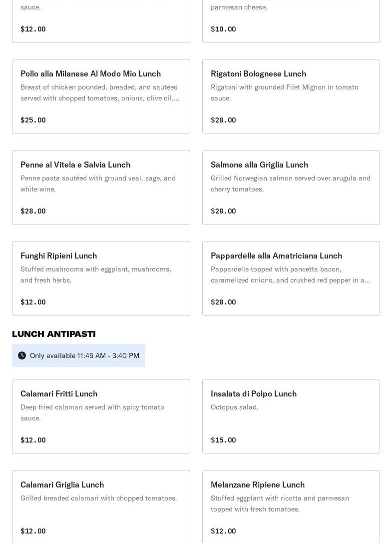Click the Lunch Antipasti section heading
This screenshot has width=392, height=543.
(54, 334)
